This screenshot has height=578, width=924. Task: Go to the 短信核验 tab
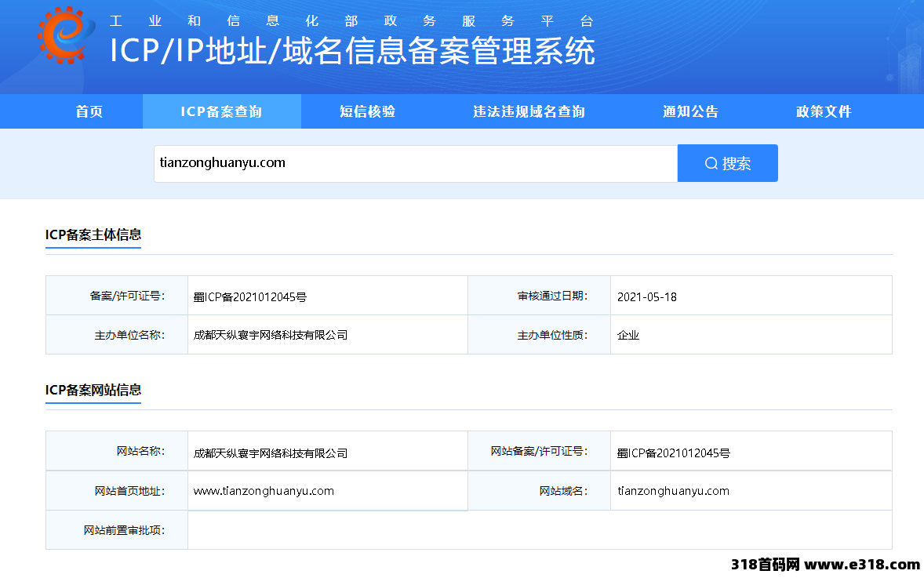pos(367,111)
